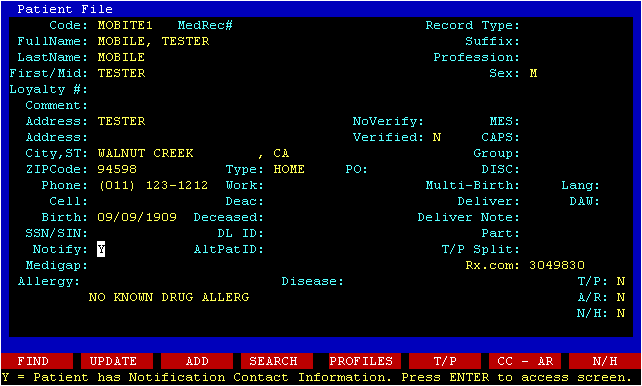
Task: Click the DL ID label
Action: click(x=241, y=233)
